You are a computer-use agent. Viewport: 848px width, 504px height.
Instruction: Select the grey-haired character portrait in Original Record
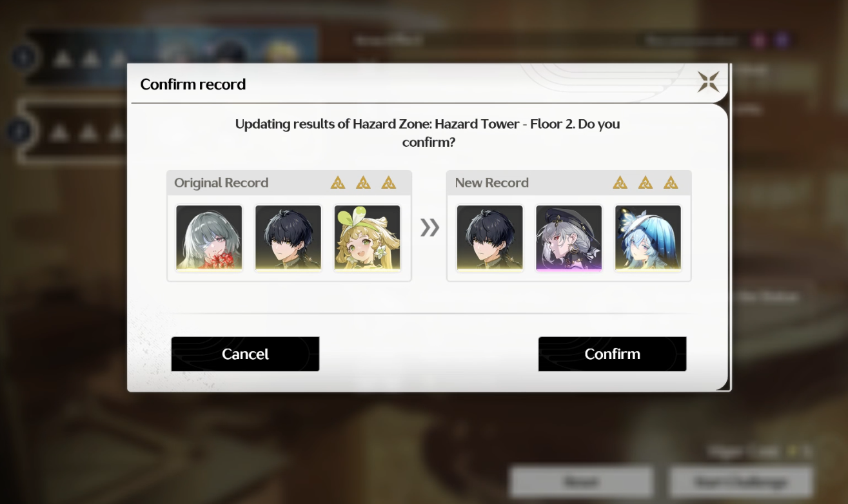(x=209, y=238)
